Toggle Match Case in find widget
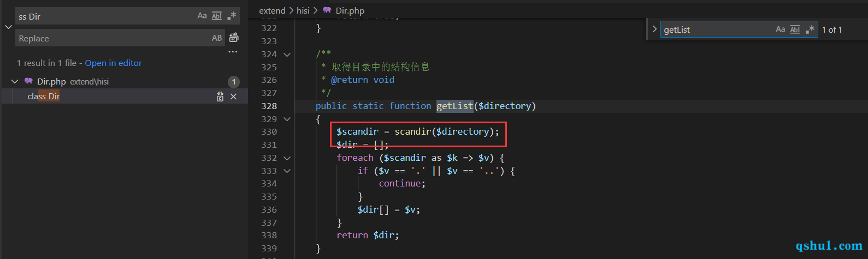The width and height of the screenshot is (868, 259). tap(781, 29)
